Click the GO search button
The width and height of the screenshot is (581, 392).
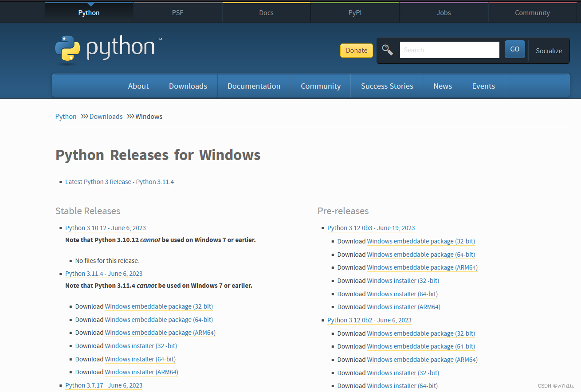point(515,49)
